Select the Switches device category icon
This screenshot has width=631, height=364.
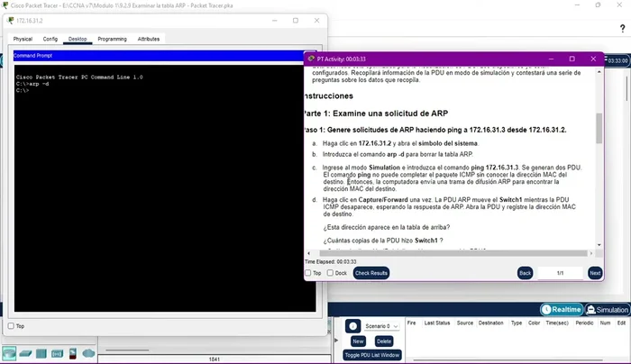click(25, 353)
